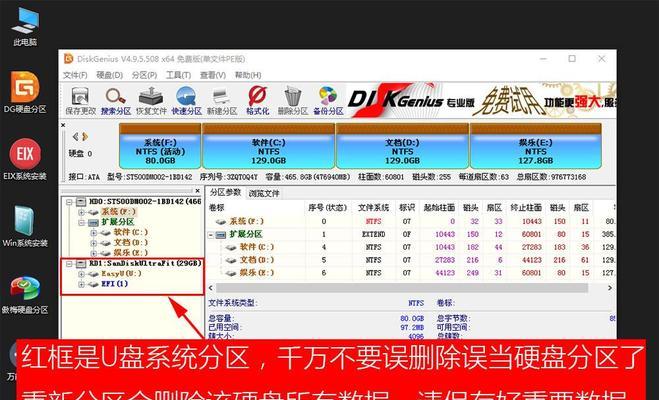Launch EIX系统安装 desktop shortcut

click(x=25, y=160)
